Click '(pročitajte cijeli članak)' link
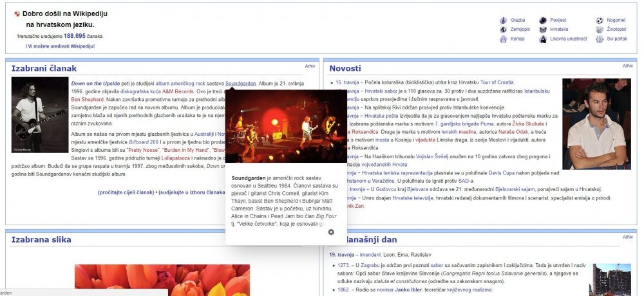This screenshot has width=644, height=296. [x=126, y=192]
